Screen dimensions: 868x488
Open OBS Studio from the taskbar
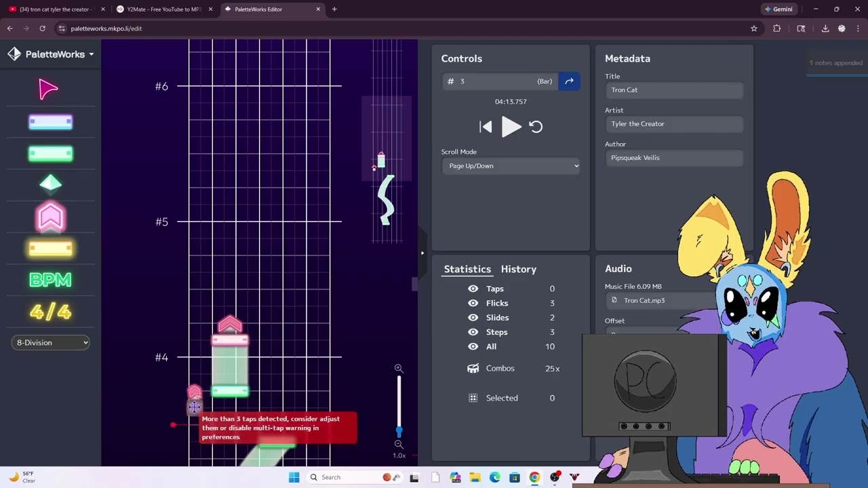(x=555, y=477)
